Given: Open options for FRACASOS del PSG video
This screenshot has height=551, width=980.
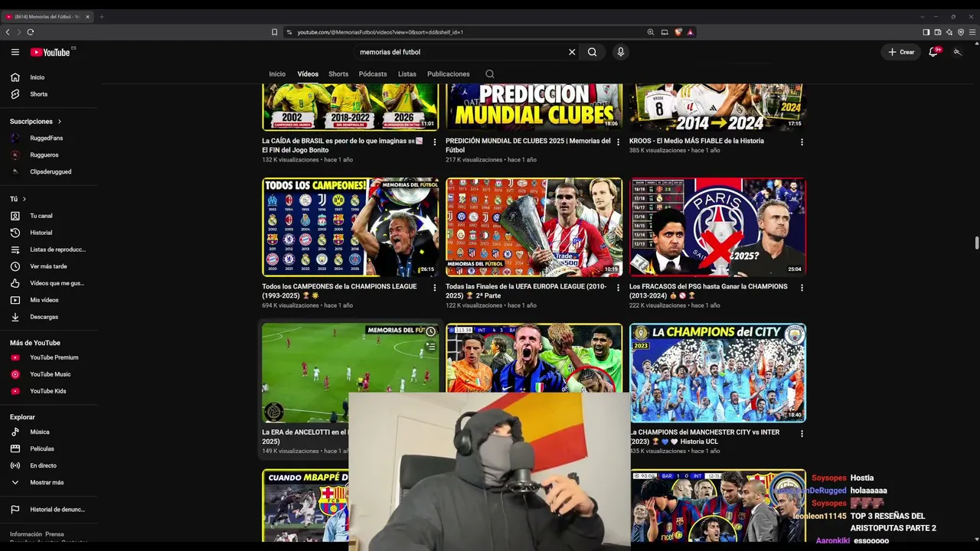Looking at the screenshot, I should [x=802, y=288].
